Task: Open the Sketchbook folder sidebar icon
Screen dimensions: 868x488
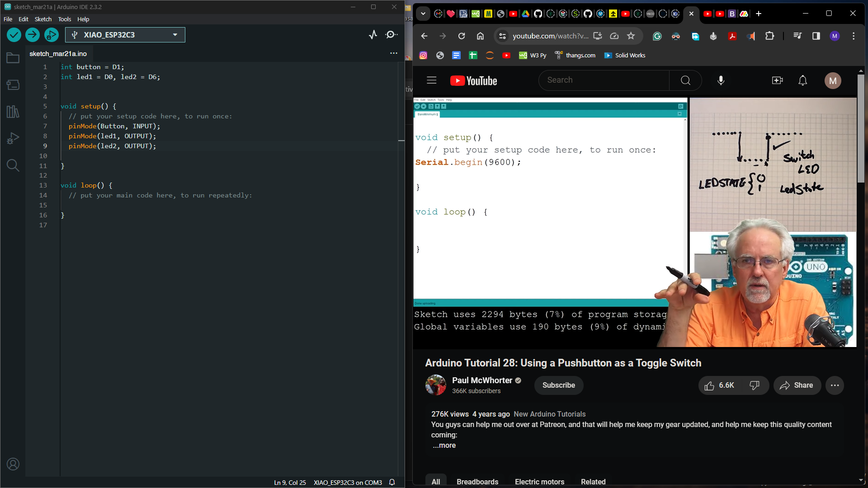Action: point(13,58)
